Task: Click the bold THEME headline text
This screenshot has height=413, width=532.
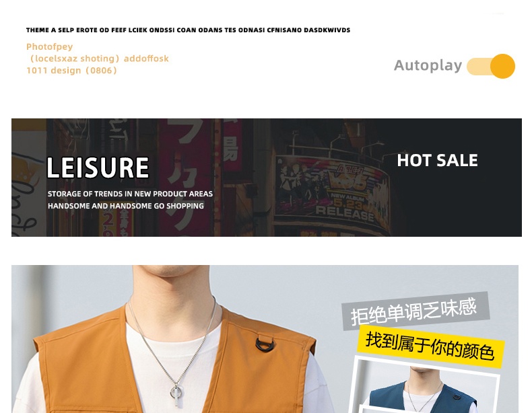Action: point(188,30)
